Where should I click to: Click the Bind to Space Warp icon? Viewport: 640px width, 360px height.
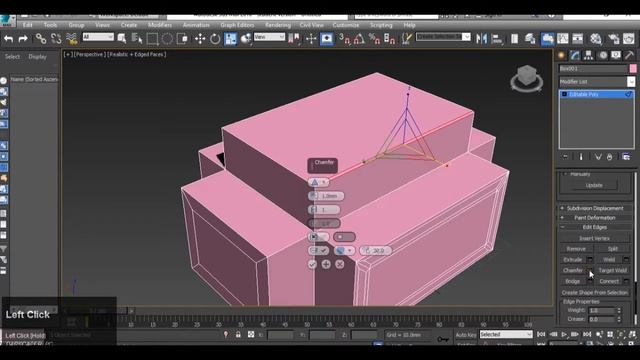point(71,39)
